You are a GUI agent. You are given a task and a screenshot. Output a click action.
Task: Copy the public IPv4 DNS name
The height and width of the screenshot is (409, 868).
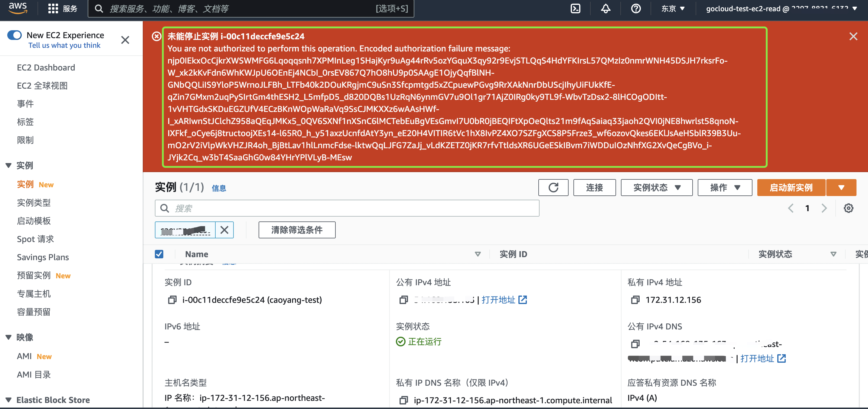point(635,344)
